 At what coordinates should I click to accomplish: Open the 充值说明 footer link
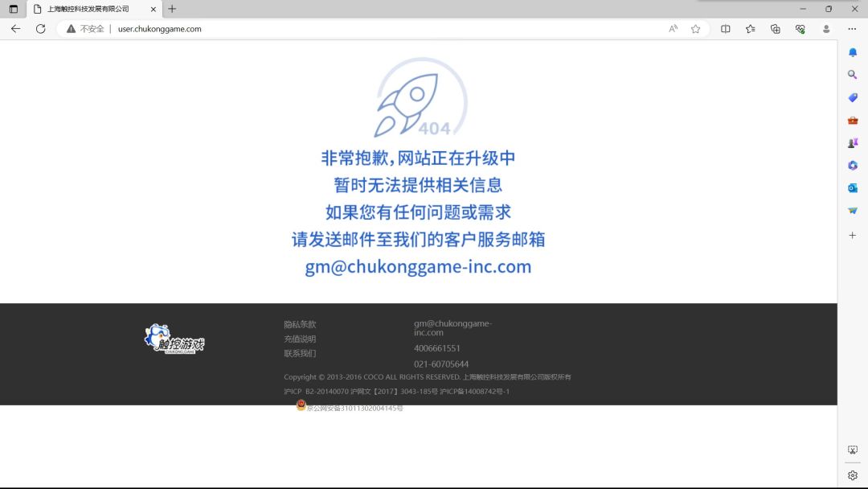point(300,339)
